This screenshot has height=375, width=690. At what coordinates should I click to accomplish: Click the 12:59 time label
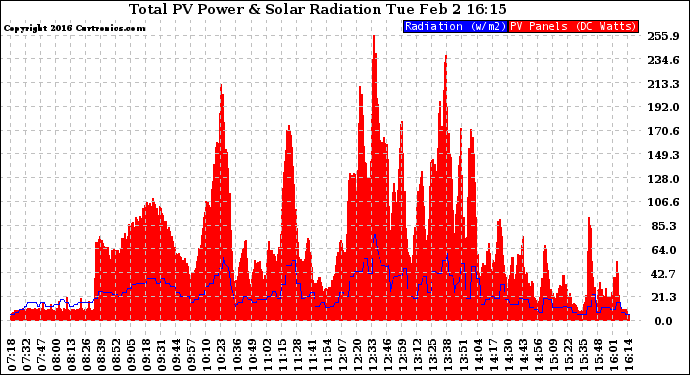403,355
